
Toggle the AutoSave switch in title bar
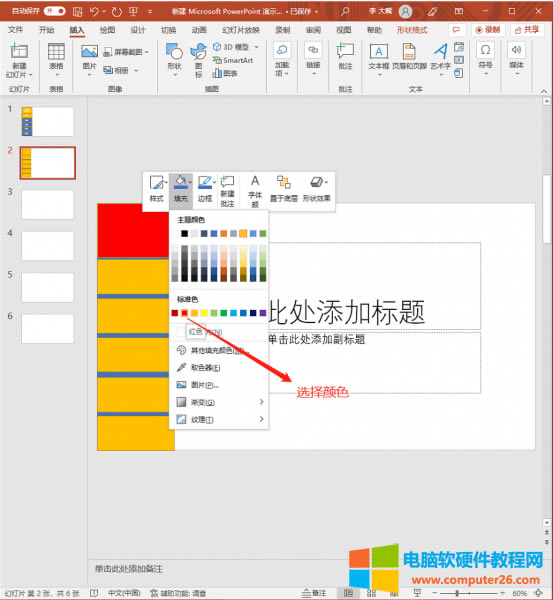[55, 11]
